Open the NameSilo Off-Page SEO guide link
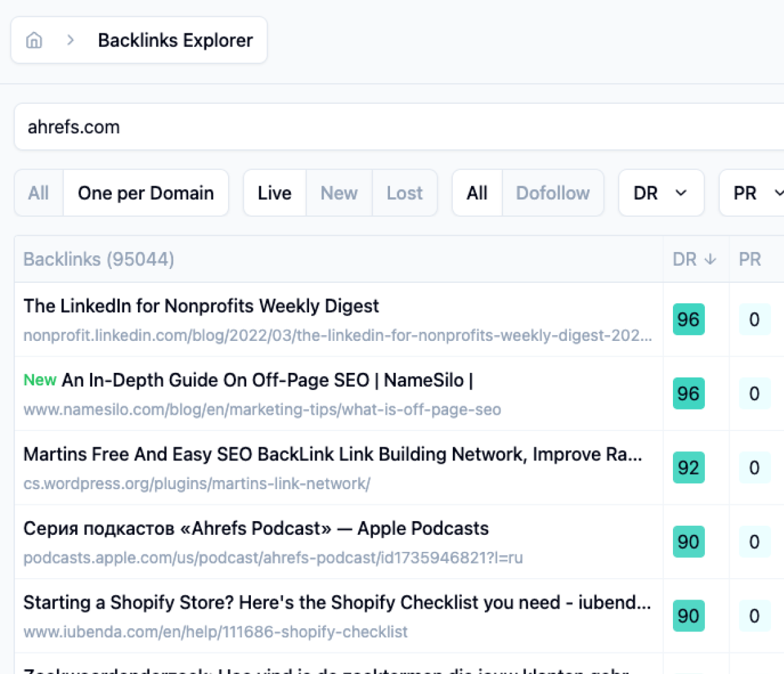 (x=267, y=380)
